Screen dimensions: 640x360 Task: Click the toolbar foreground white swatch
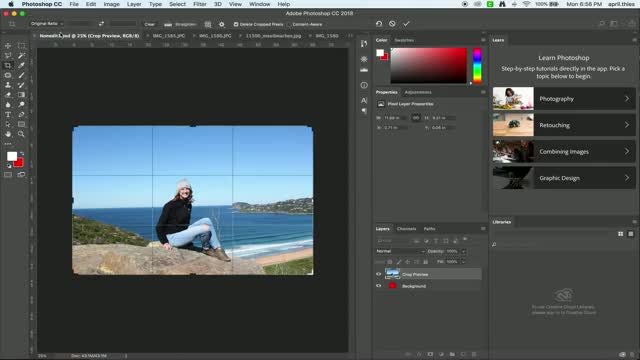(11, 156)
